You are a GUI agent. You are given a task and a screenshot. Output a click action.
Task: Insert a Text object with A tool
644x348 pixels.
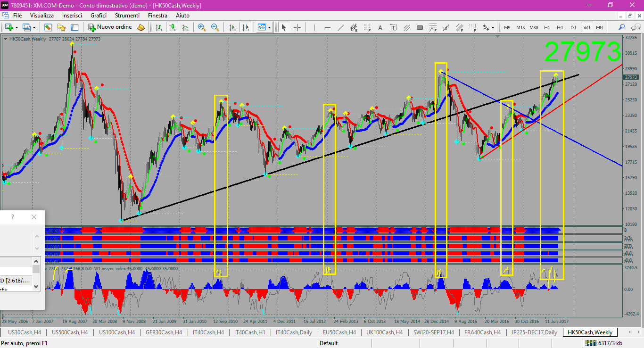click(380, 27)
